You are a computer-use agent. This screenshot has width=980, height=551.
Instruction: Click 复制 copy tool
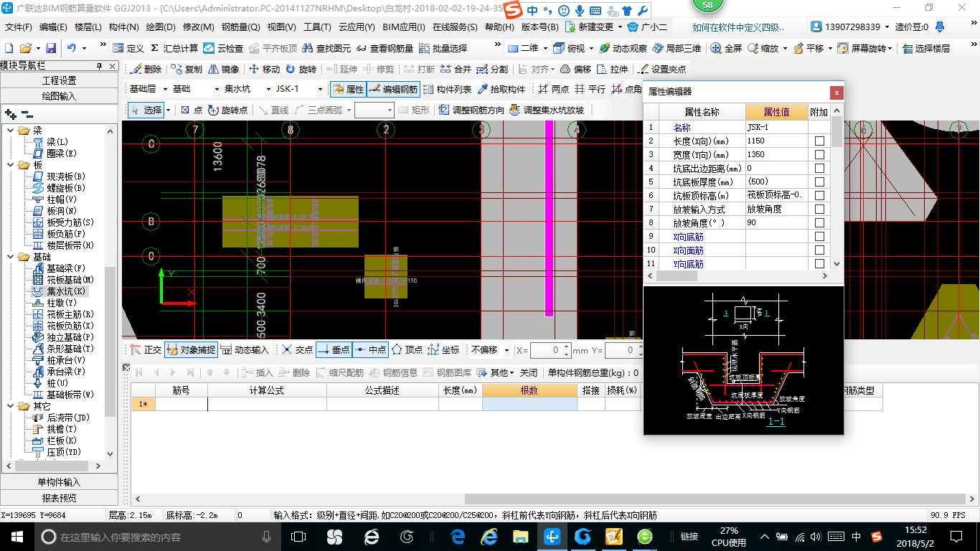(187, 70)
